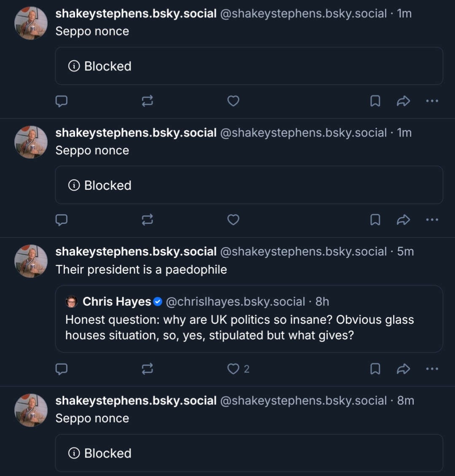The width and height of the screenshot is (455, 476).
Task: Share the second Seppo nonce post
Action: [404, 220]
